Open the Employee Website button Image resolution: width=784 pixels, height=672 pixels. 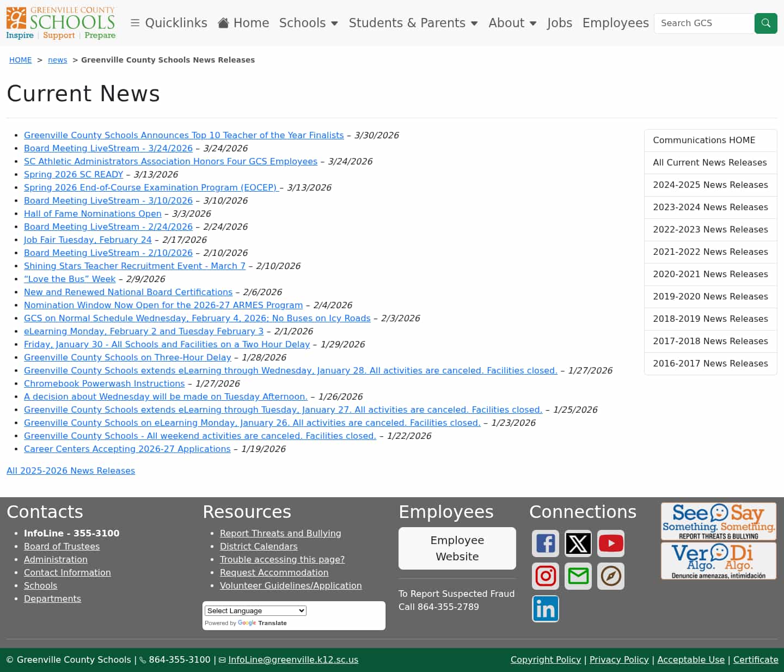click(457, 548)
